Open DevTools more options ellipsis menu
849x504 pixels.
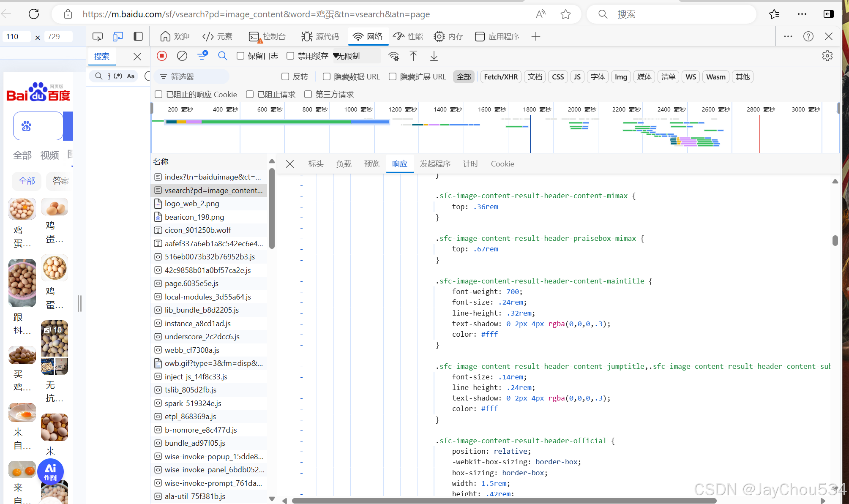(788, 37)
